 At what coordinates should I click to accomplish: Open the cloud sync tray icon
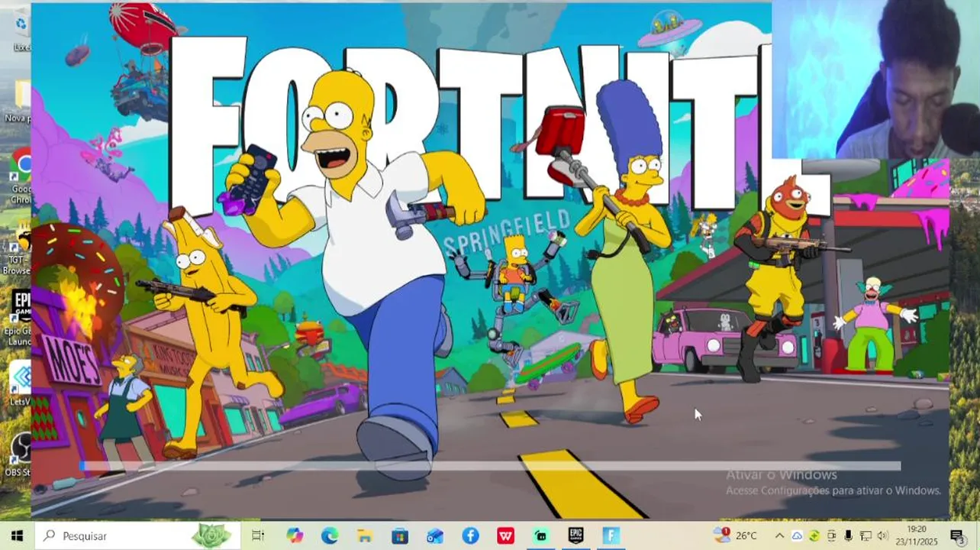click(797, 535)
